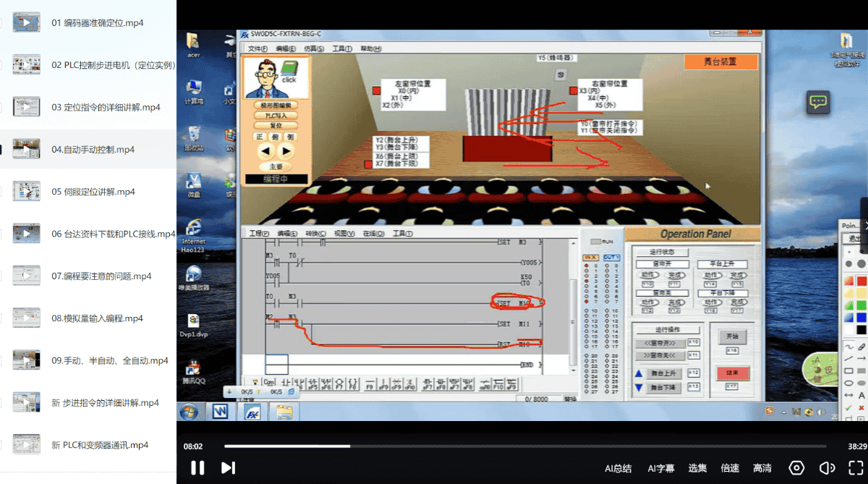Pause the video playback
This screenshot has height=484, width=868.
(197, 468)
